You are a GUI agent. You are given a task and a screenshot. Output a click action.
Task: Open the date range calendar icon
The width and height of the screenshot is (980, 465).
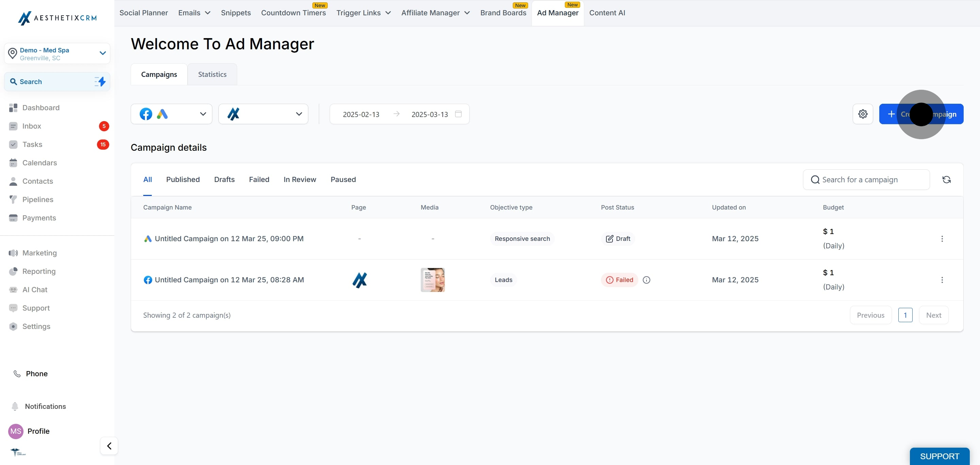(458, 114)
